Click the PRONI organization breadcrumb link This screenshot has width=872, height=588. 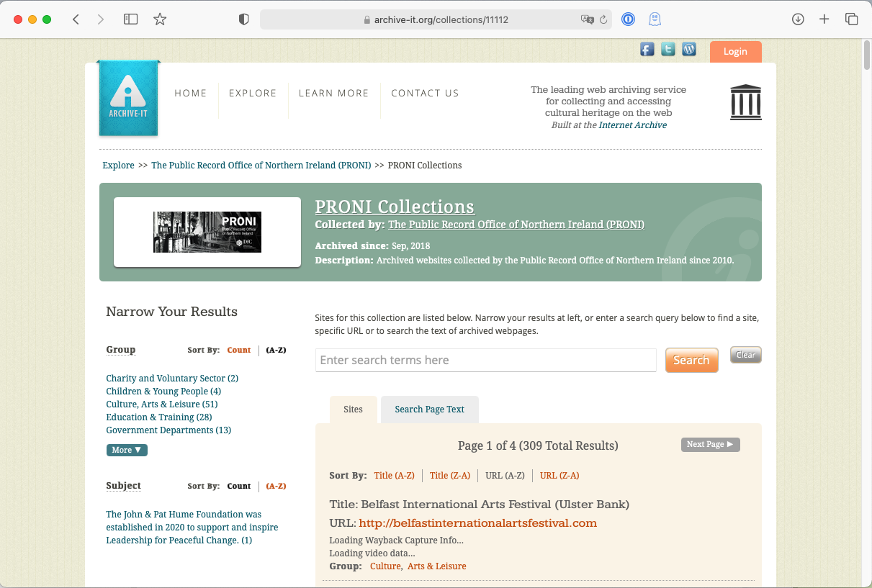(261, 166)
